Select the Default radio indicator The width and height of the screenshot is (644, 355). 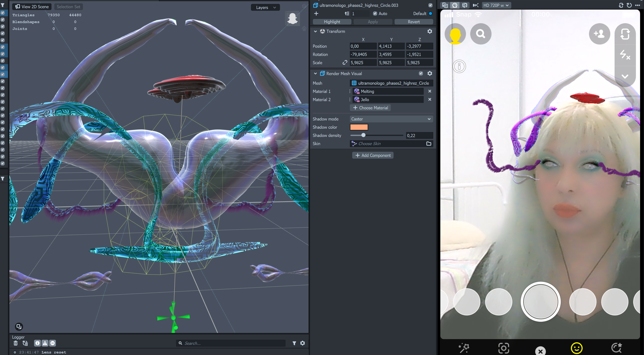(x=430, y=13)
